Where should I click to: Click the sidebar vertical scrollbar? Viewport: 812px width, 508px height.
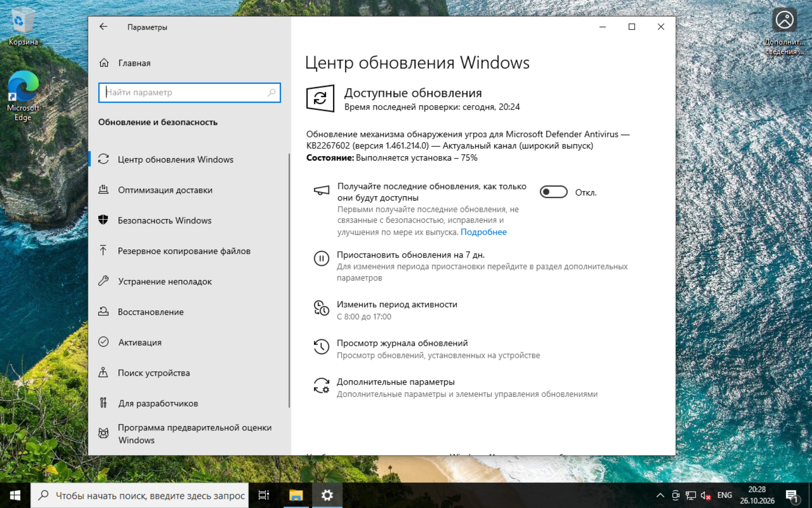(x=289, y=280)
